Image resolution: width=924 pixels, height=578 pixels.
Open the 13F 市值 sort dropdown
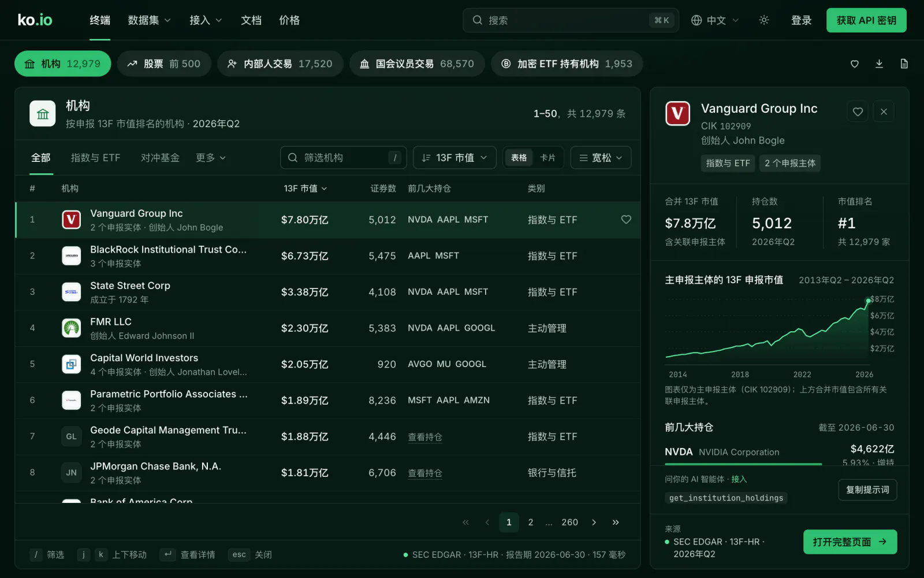tap(454, 158)
